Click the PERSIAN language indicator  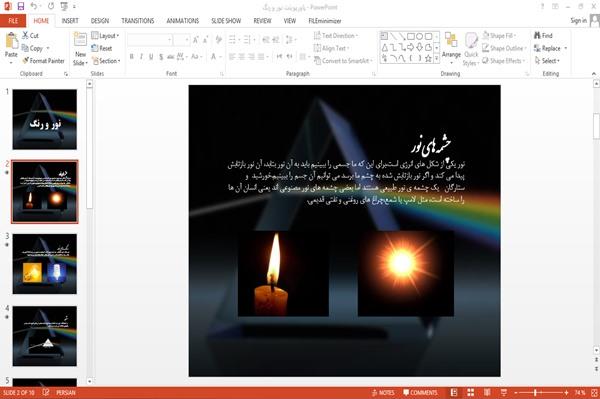66,392
